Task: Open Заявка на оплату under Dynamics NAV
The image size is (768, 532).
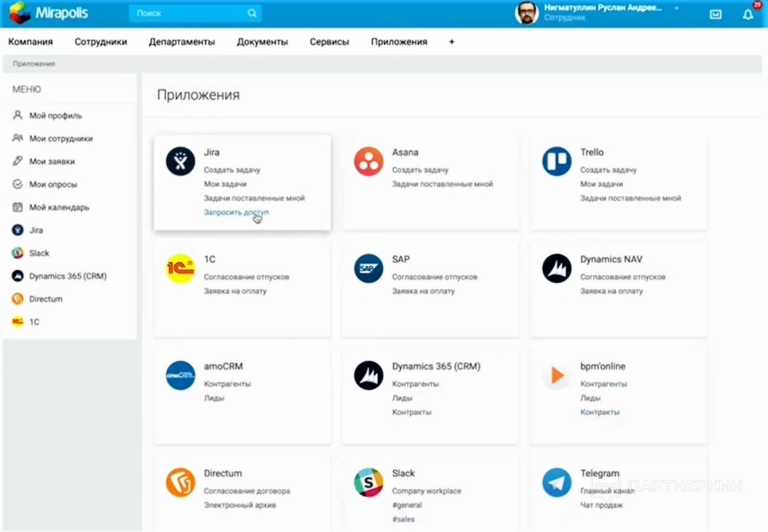Action: click(612, 291)
